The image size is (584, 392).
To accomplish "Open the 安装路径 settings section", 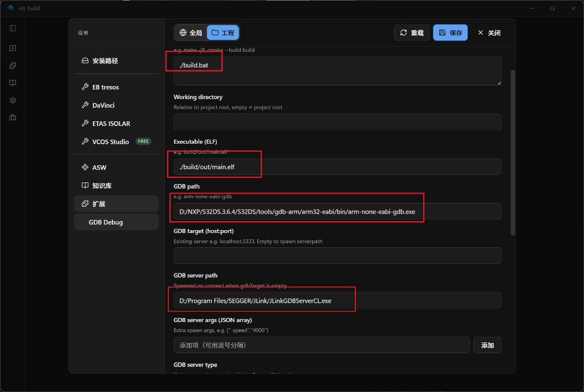I will pyautogui.click(x=116, y=60).
